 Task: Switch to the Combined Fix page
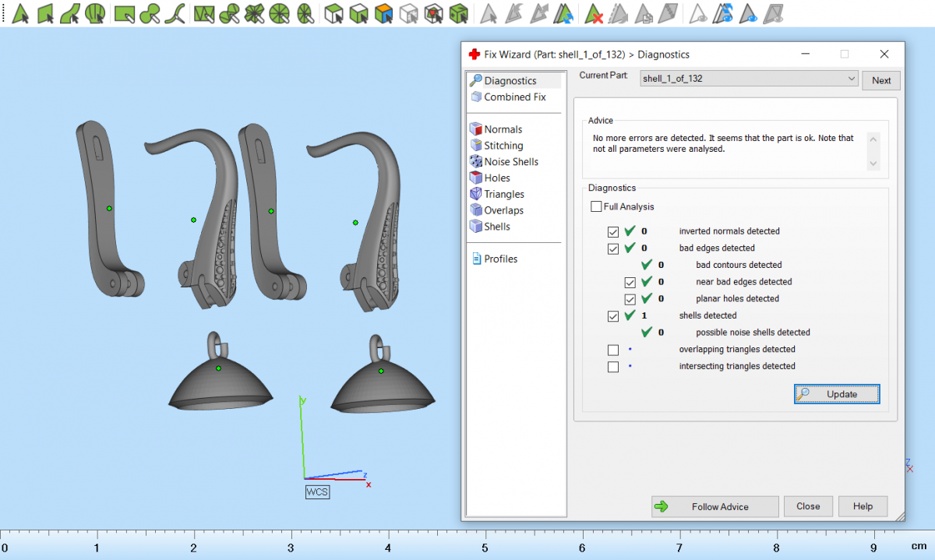(x=514, y=97)
